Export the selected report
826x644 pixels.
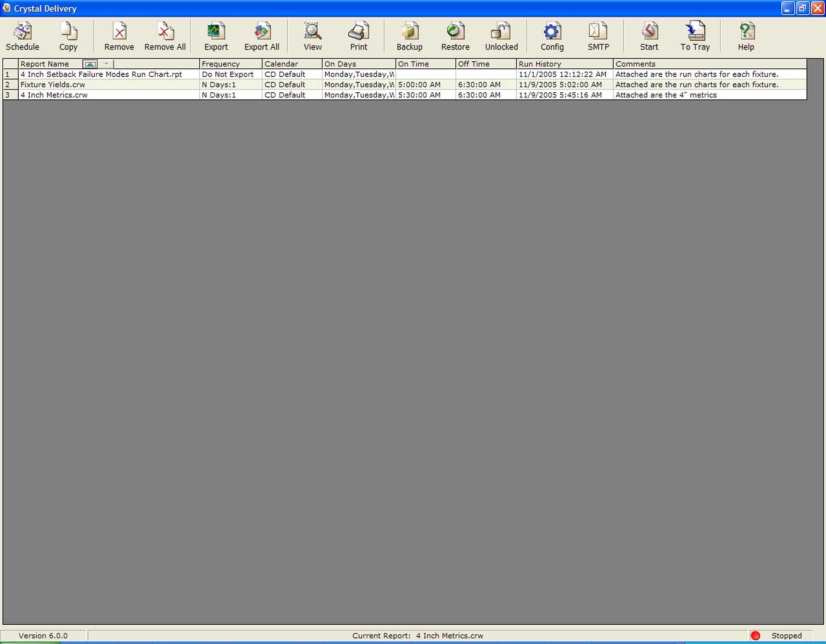click(x=216, y=36)
